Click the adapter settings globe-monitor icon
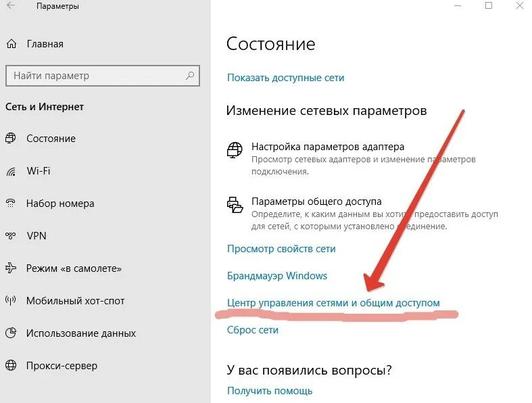The height and width of the screenshot is (403, 532). point(235,150)
